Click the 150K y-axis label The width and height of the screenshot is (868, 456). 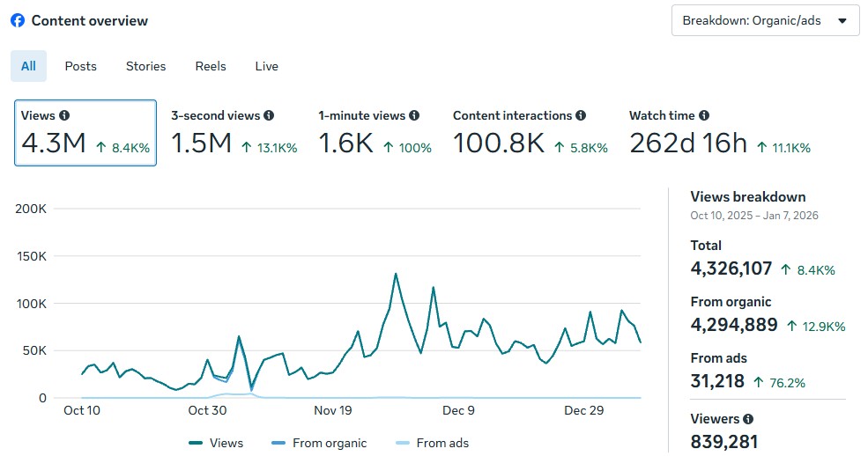click(x=31, y=256)
